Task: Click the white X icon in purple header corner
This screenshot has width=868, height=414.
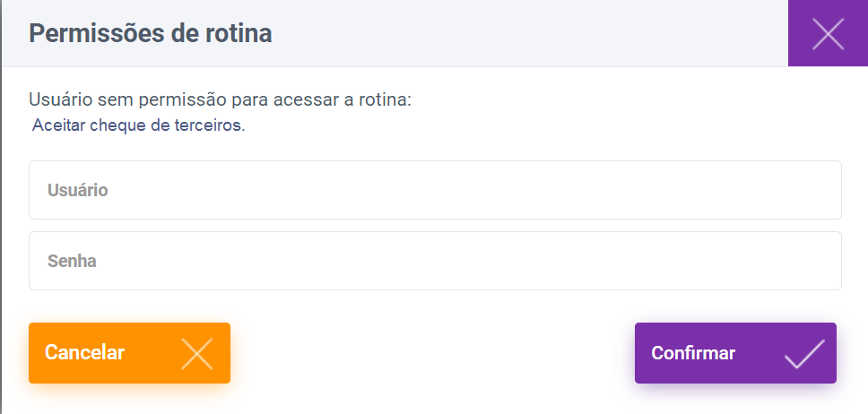Action: [828, 33]
